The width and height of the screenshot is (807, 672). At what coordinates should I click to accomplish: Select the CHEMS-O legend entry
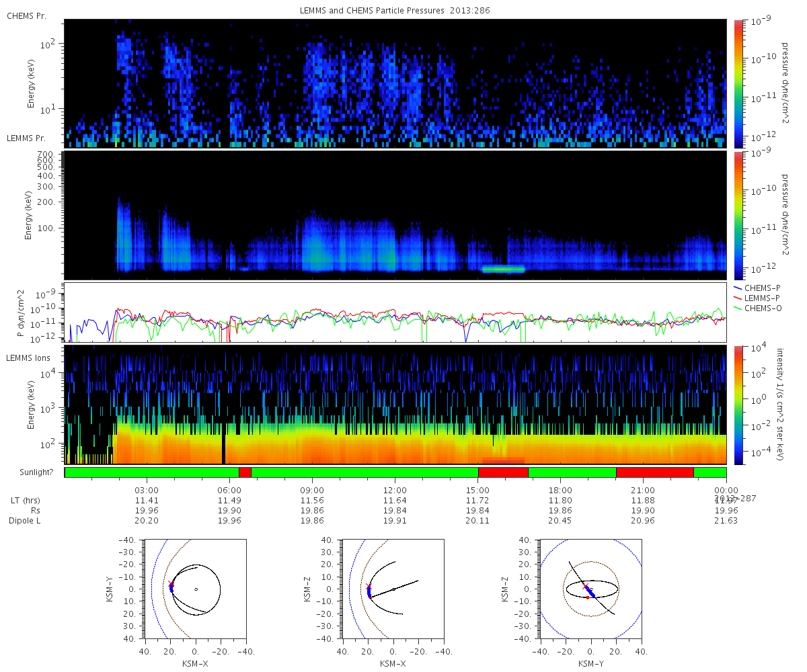[758, 308]
